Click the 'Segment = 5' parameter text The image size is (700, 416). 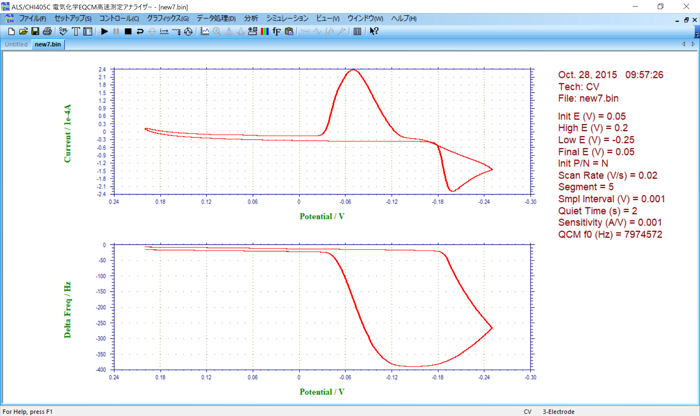[586, 187]
